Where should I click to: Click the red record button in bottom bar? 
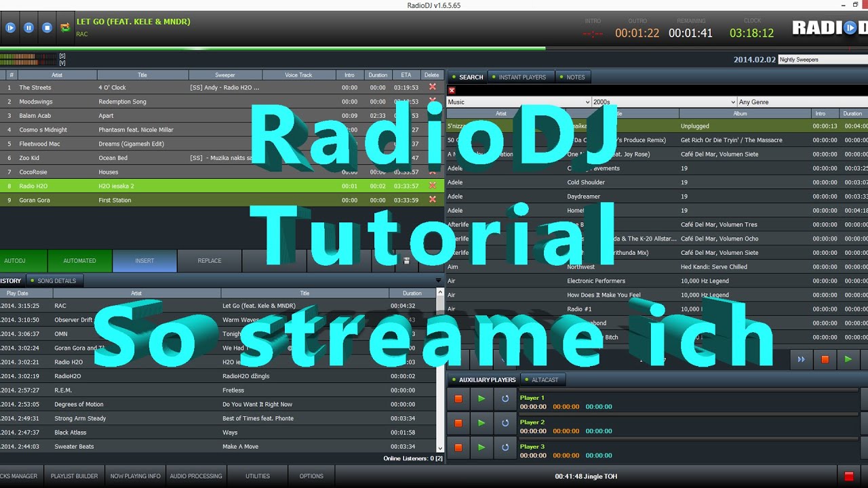[x=848, y=476]
